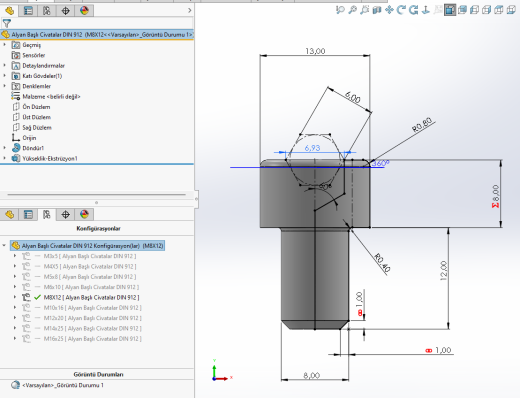
Task: Select the M14x25 configuration
Action: 93,328
